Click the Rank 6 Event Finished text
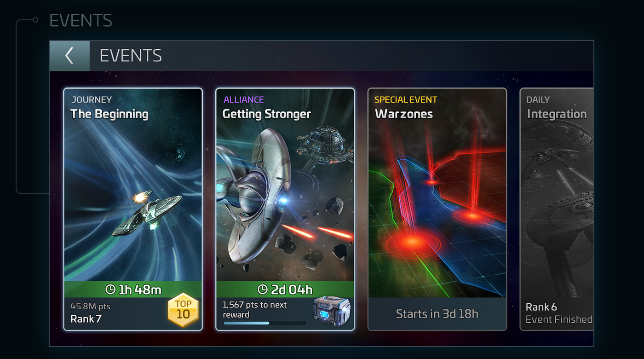Viewport: 644px width, 359px height. tap(559, 313)
